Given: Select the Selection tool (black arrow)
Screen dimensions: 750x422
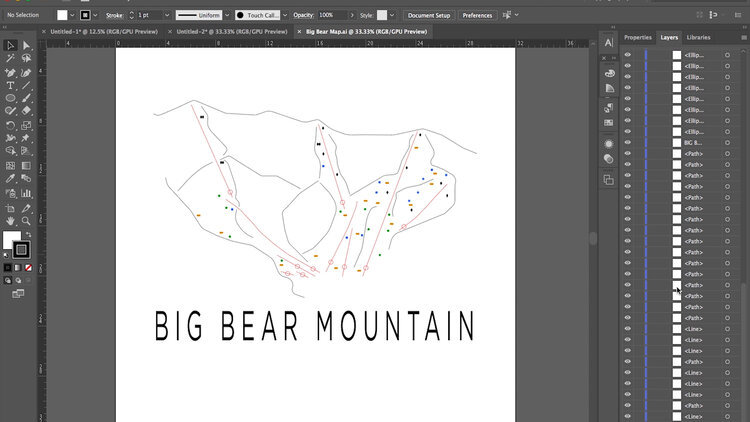Looking at the screenshot, I should pyautogui.click(x=10, y=45).
